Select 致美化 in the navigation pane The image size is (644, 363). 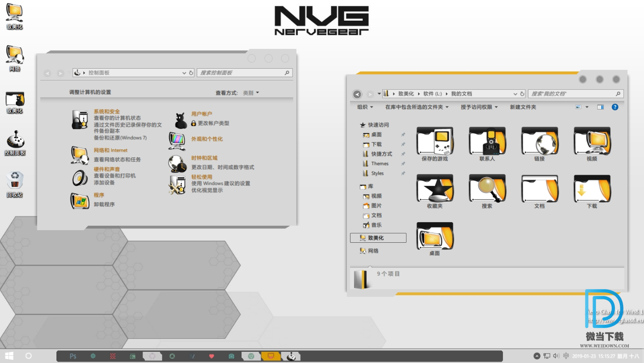(378, 238)
